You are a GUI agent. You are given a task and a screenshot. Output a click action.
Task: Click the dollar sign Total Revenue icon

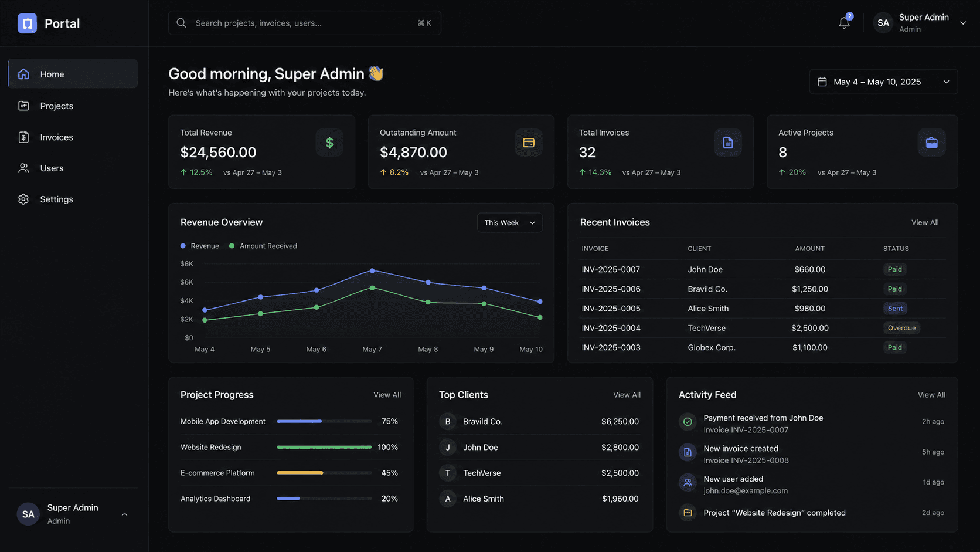point(329,143)
